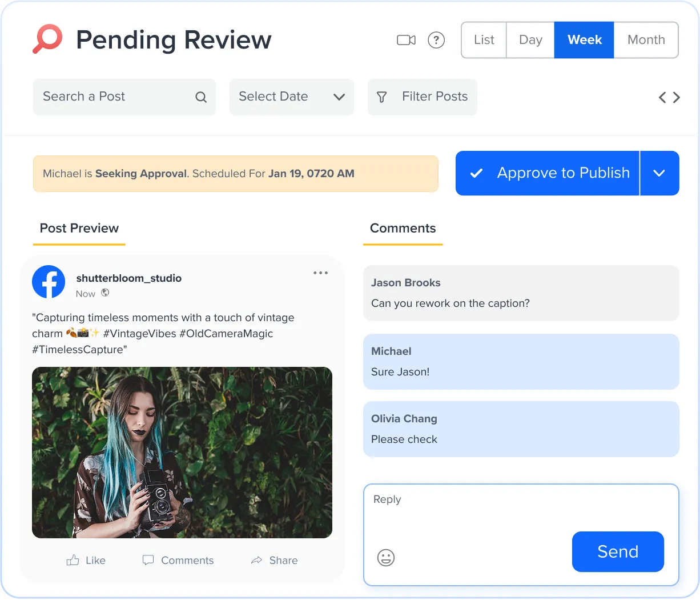Click the Comments speech bubble icon

pyautogui.click(x=148, y=560)
